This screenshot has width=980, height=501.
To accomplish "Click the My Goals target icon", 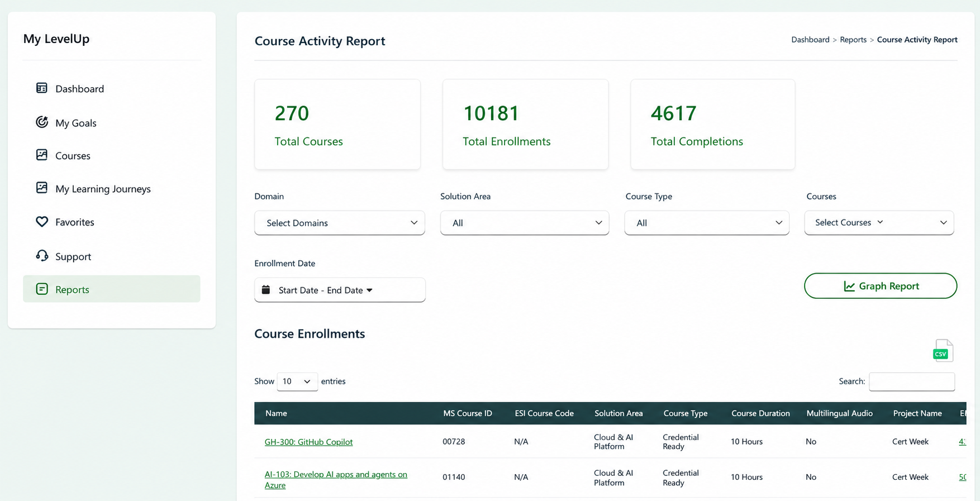I will 42,122.
